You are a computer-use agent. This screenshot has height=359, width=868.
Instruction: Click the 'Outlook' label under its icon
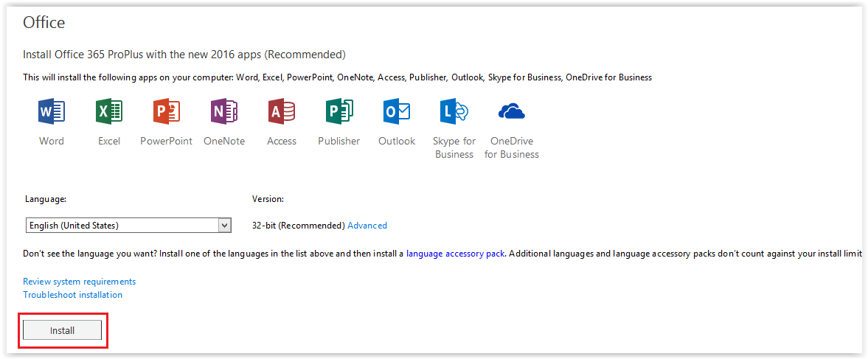point(397,141)
